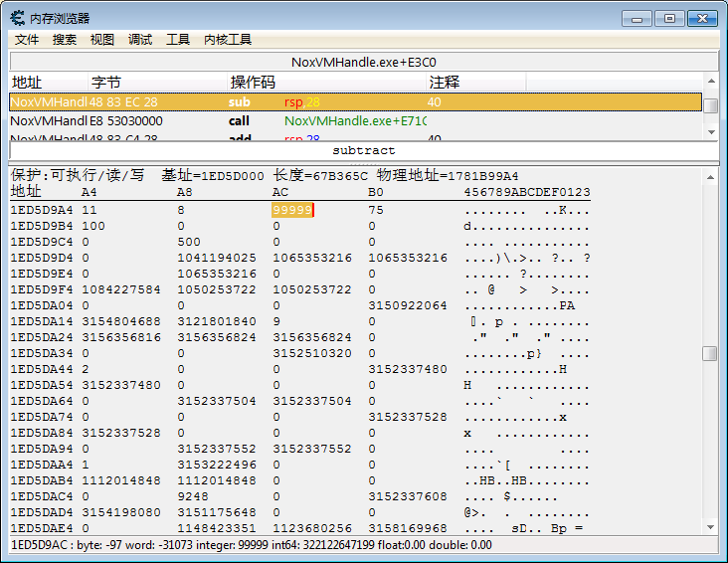Click the ASCII text in row 1ED5DAB4
Viewport: 728px width, 563px height.
[526, 480]
